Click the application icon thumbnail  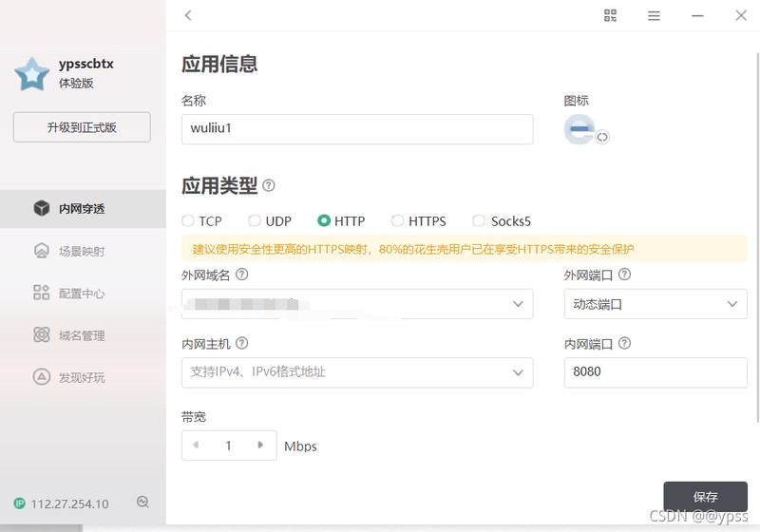pos(579,129)
